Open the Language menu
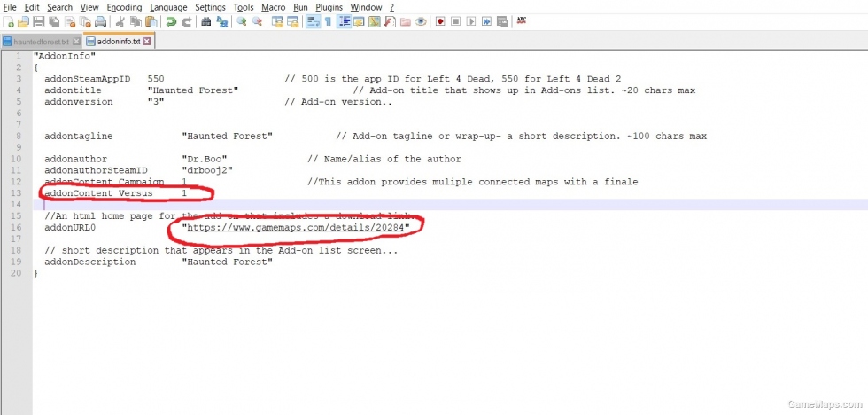 click(168, 7)
